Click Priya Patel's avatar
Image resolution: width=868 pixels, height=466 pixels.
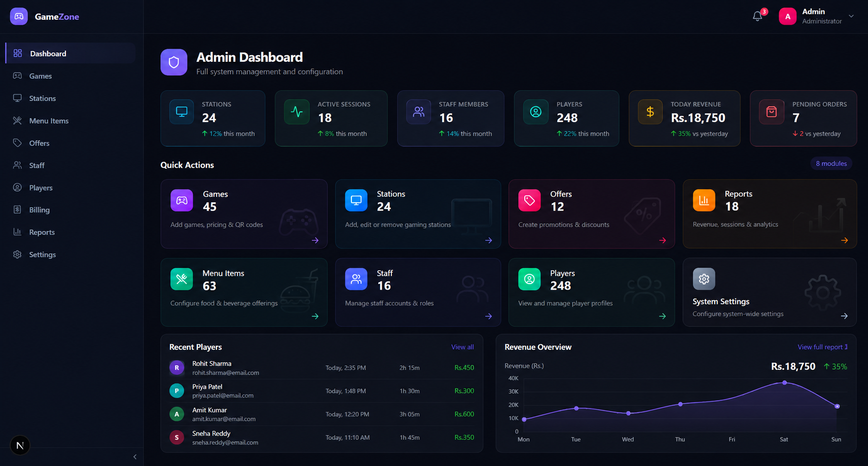pyautogui.click(x=176, y=390)
